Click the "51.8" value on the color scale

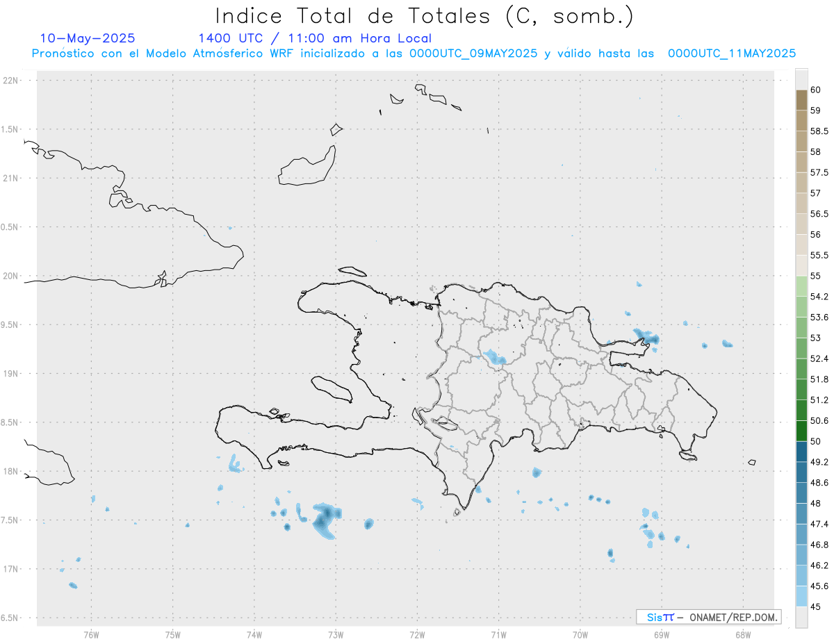(819, 379)
